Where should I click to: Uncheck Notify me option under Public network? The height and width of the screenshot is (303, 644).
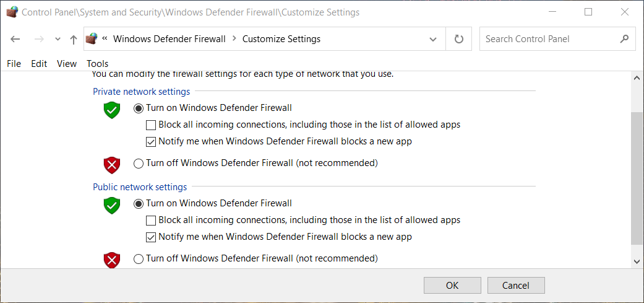pyautogui.click(x=151, y=237)
